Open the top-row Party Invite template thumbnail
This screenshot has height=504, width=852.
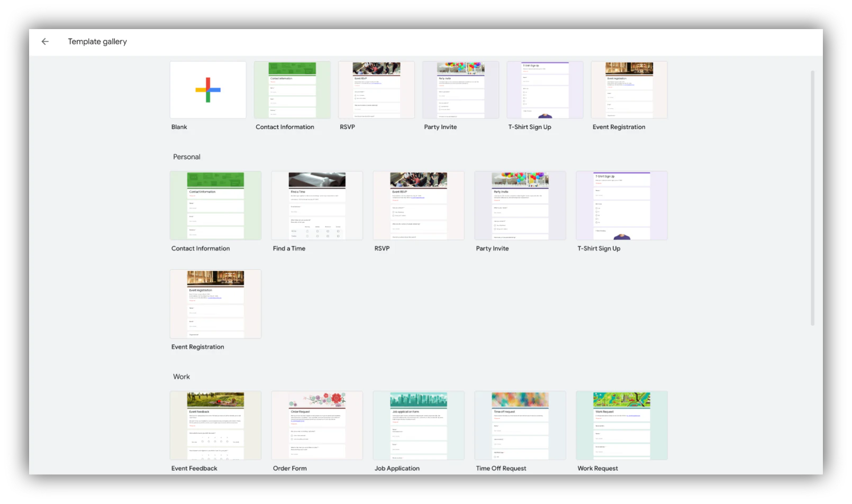coord(460,90)
